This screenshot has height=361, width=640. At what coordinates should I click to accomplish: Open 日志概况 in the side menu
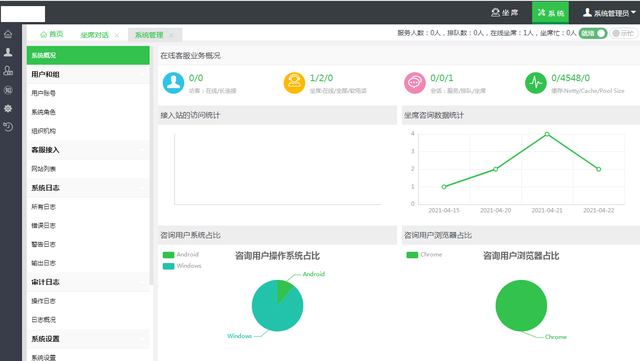[88, 320]
